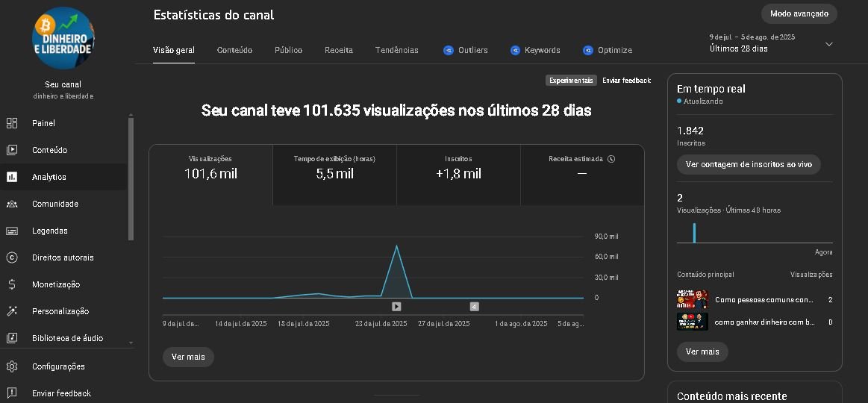The height and width of the screenshot is (403, 868).
Task: Click the clock icon beside Receita estimada
Action: pyautogui.click(x=611, y=159)
